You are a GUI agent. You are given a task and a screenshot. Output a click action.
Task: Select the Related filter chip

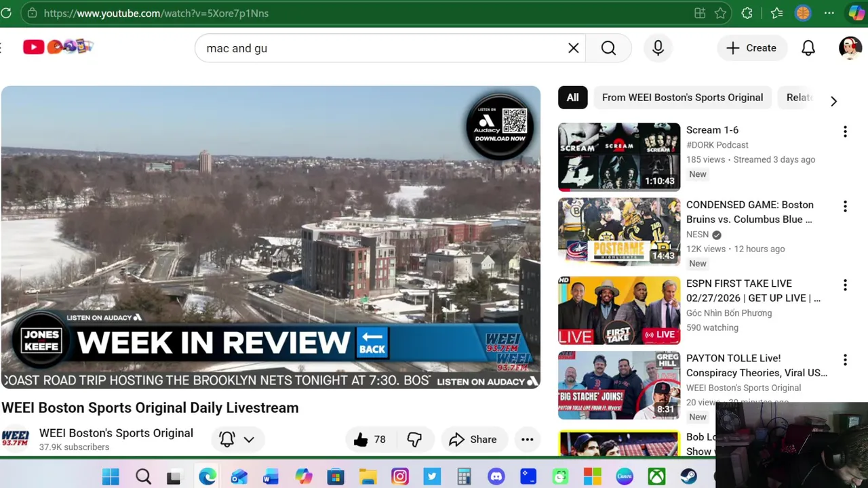[799, 98]
